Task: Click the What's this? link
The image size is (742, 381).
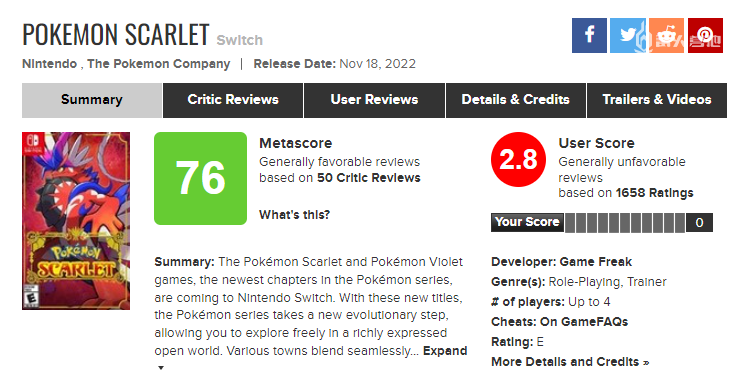Action: coord(294,214)
